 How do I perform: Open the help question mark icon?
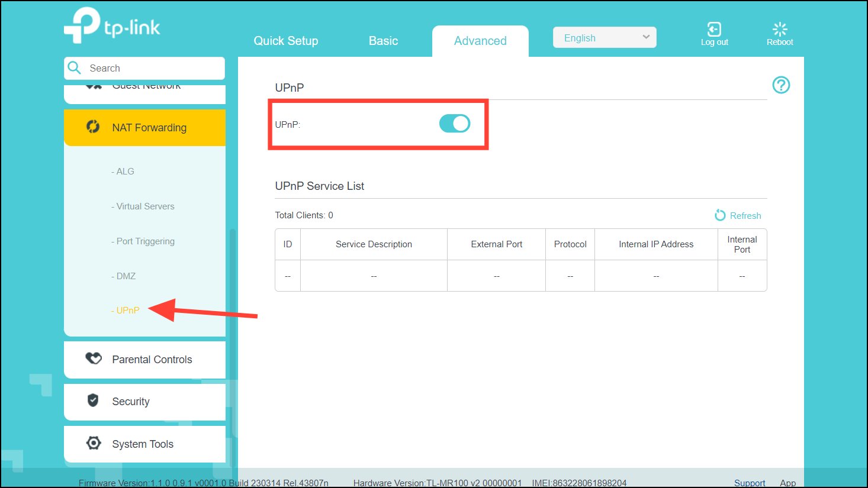[x=781, y=85]
